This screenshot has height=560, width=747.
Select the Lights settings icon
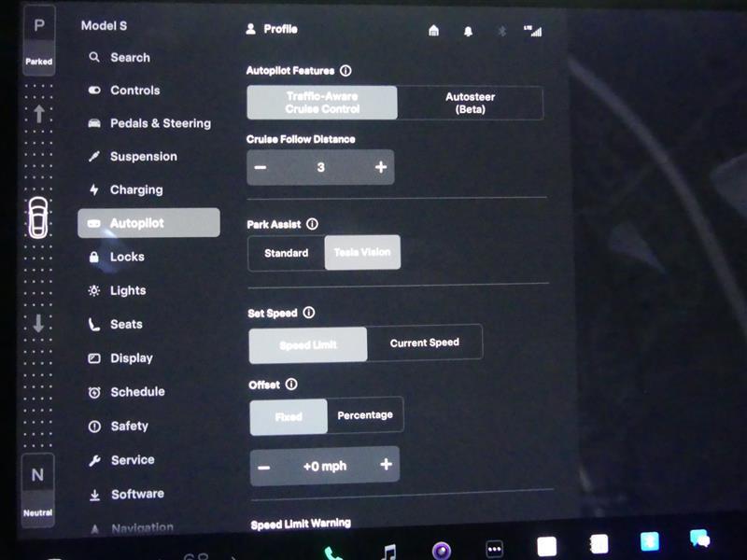93,290
